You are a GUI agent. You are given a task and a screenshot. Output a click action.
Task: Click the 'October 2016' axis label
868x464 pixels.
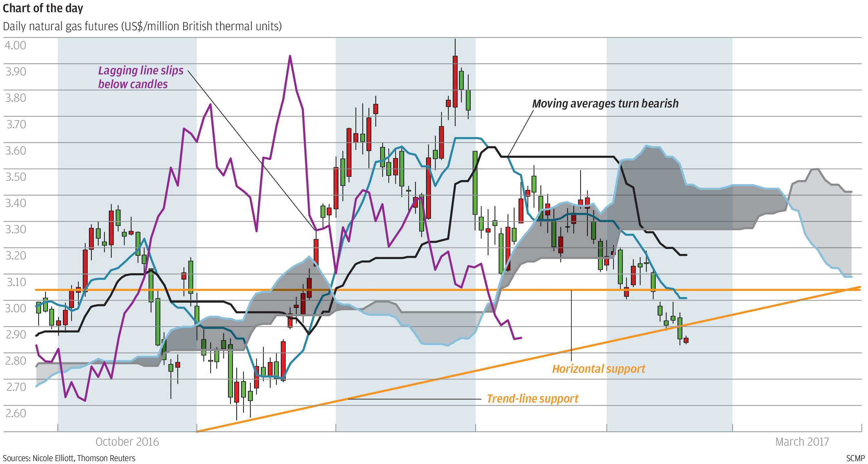click(127, 441)
